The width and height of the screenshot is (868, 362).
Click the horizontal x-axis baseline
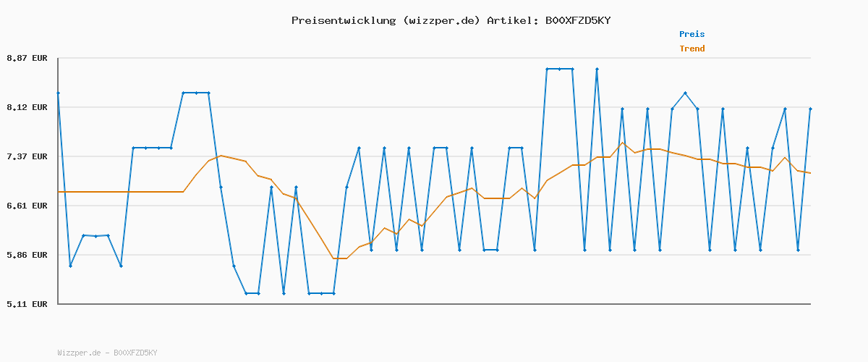(x=434, y=303)
